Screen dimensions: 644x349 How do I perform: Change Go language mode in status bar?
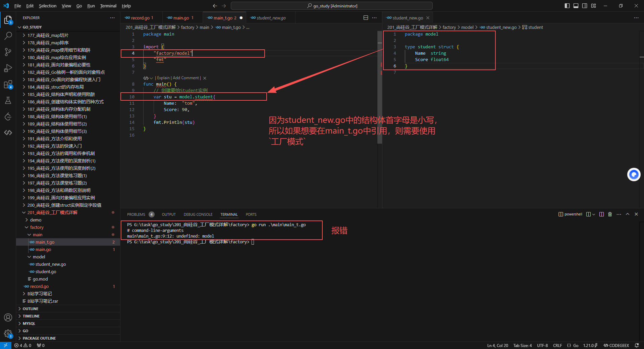click(576, 345)
